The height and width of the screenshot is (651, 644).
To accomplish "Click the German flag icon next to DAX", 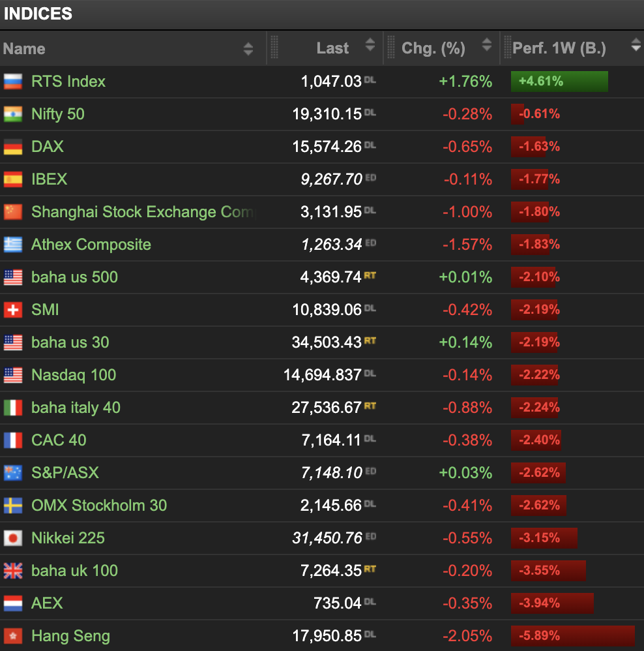I will [13, 147].
